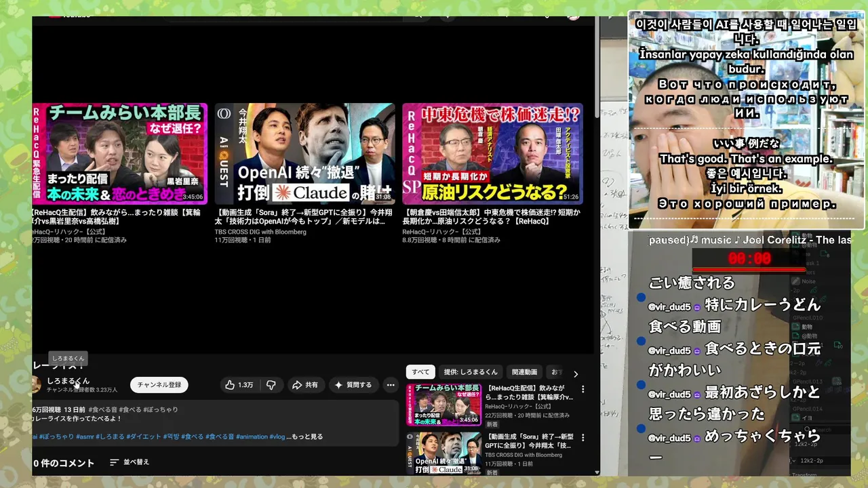Click the 0 件のコメント heading

[x=64, y=463]
